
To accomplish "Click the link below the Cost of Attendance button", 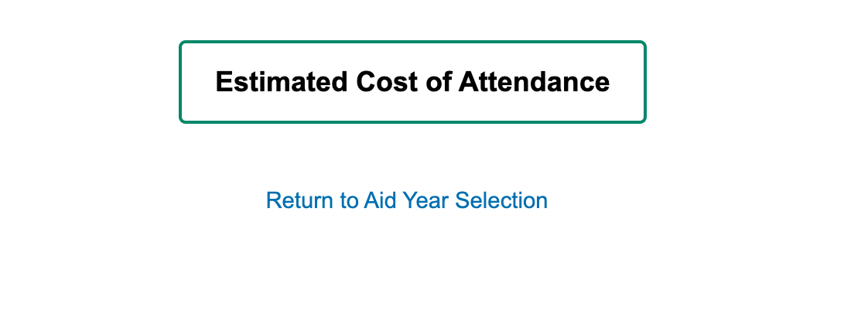I will click(407, 200).
